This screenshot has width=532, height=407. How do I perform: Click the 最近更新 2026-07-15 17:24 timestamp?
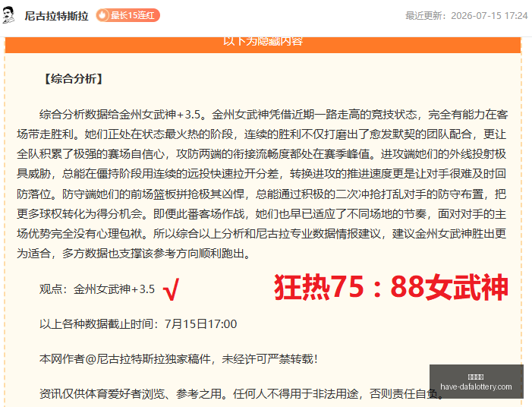[467, 16]
